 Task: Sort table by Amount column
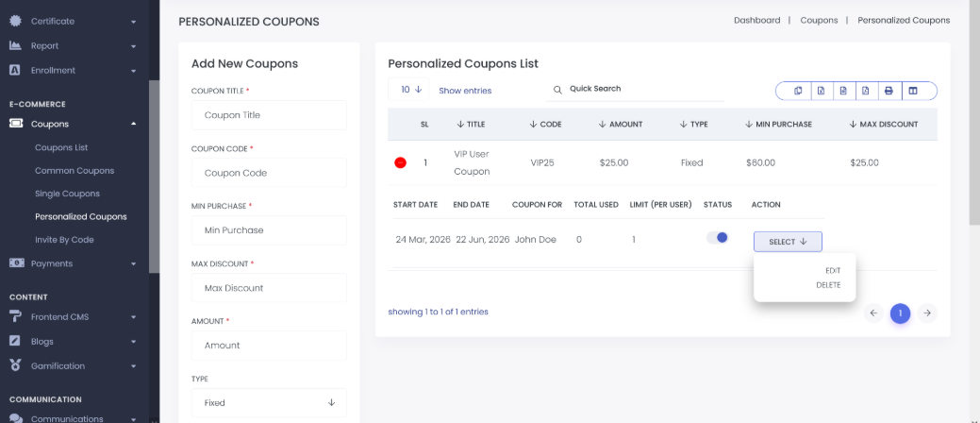coord(621,124)
